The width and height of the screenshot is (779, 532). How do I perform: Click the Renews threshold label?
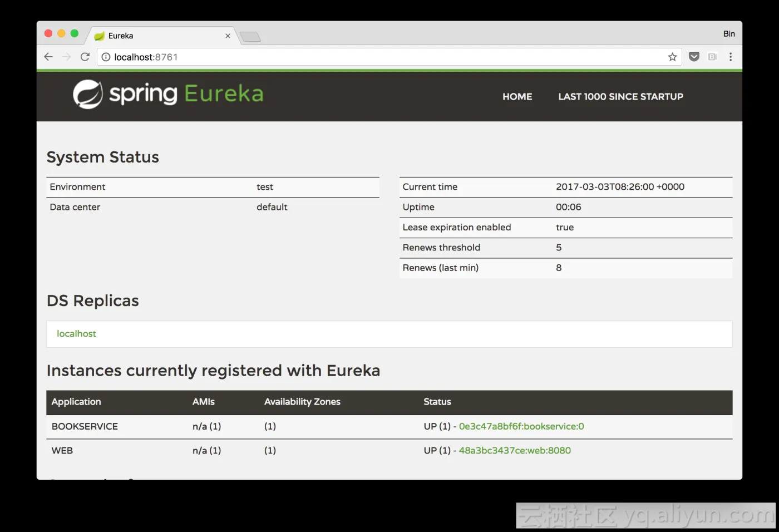pyautogui.click(x=441, y=248)
